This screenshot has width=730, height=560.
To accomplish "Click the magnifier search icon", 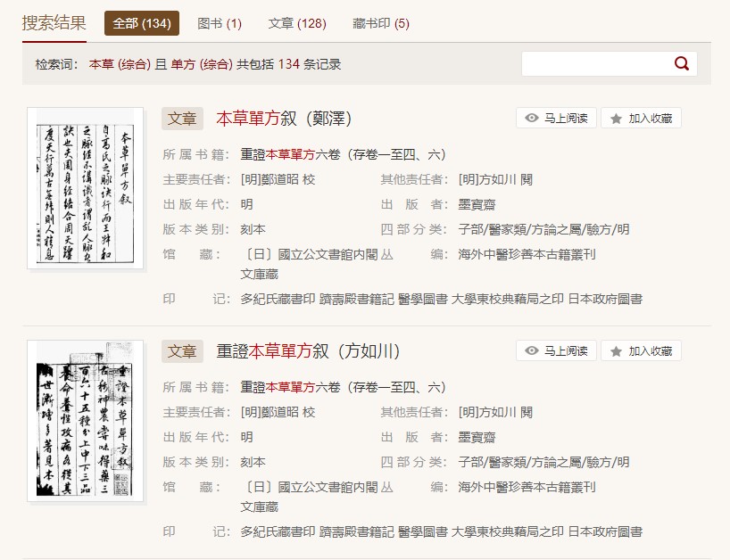I will 682,63.
